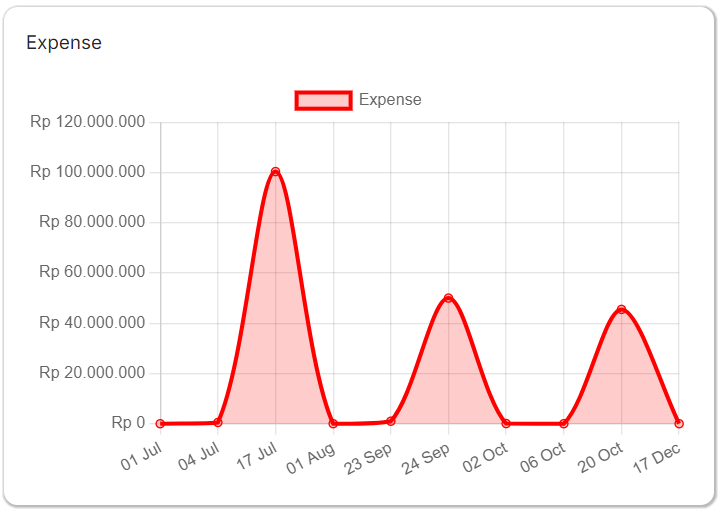Select the 02 Oct data point
The image size is (721, 512).
click(506, 424)
